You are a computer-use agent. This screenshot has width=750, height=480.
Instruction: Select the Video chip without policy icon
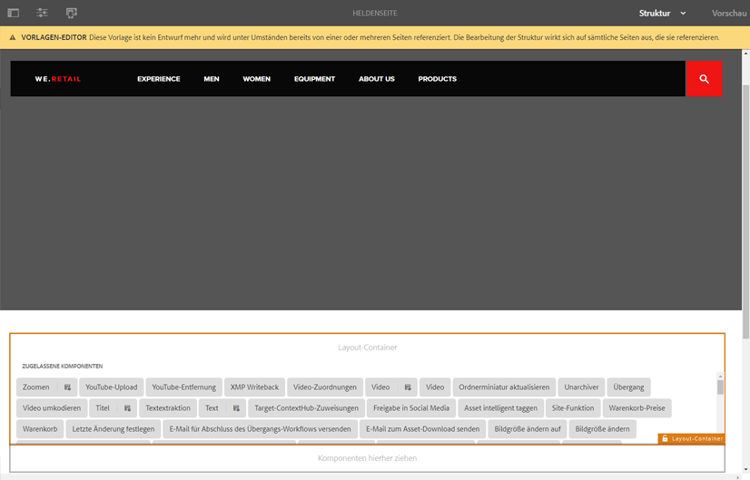(x=435, y=387)
